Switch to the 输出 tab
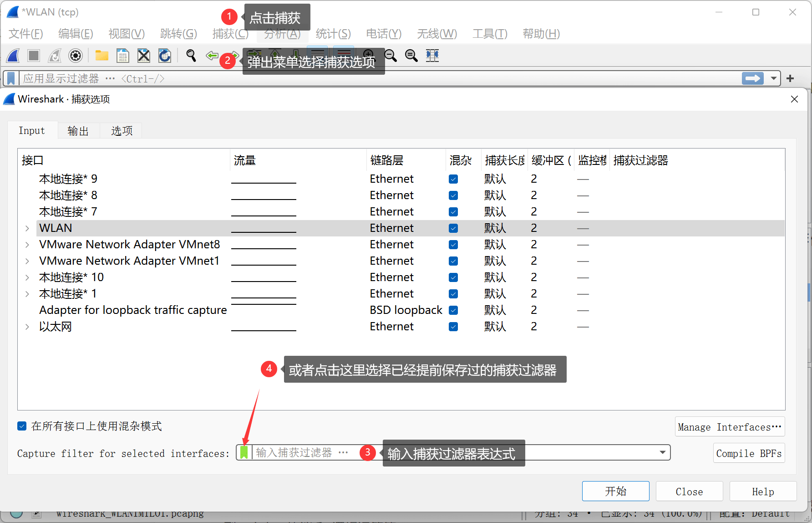The height and width of the screenshot is (523, 812). click(x=78, y=131)
